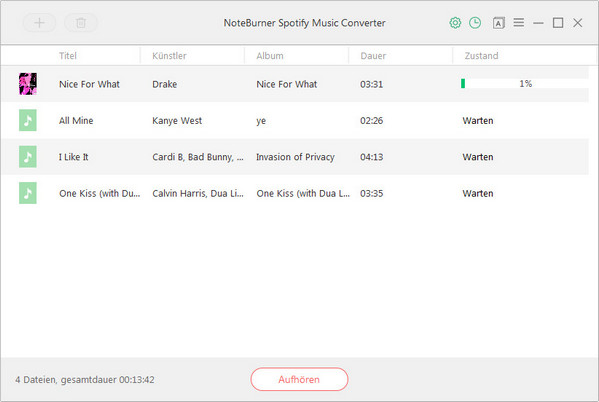Viewport: 599px width, 402px height.
Task: Click album Invasion of Privacy
Action: [x=295, y=157]
